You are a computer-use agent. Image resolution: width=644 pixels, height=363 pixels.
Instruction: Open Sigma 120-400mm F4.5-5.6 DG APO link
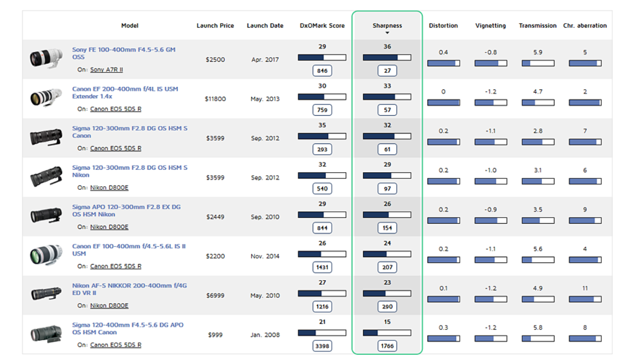tap(128, 329)
